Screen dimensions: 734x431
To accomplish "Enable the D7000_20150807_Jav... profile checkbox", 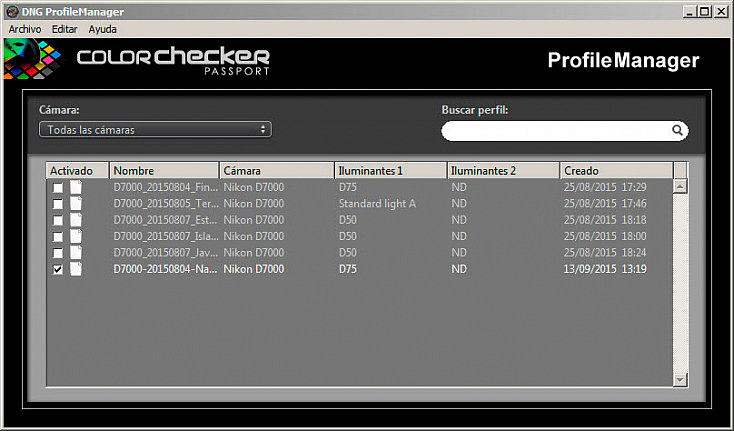I will (x=58, y=253).
